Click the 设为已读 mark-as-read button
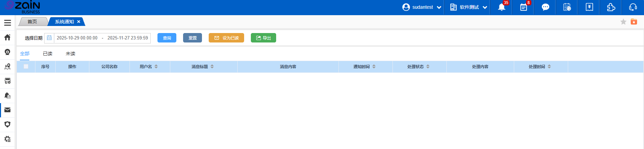 (x=226, y=38)
